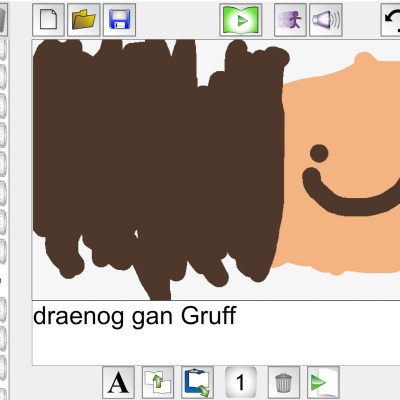Open the running figure animation options
This screenshot has height=400, width=400.
tap(290, 20)
